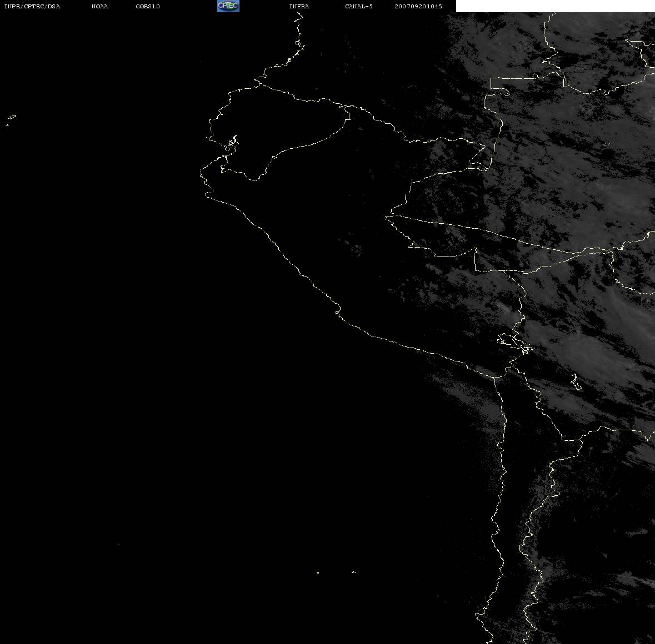
Task: Click the CPTEC logo in the header
Action: pyautogui.click(x=228, y=6)
